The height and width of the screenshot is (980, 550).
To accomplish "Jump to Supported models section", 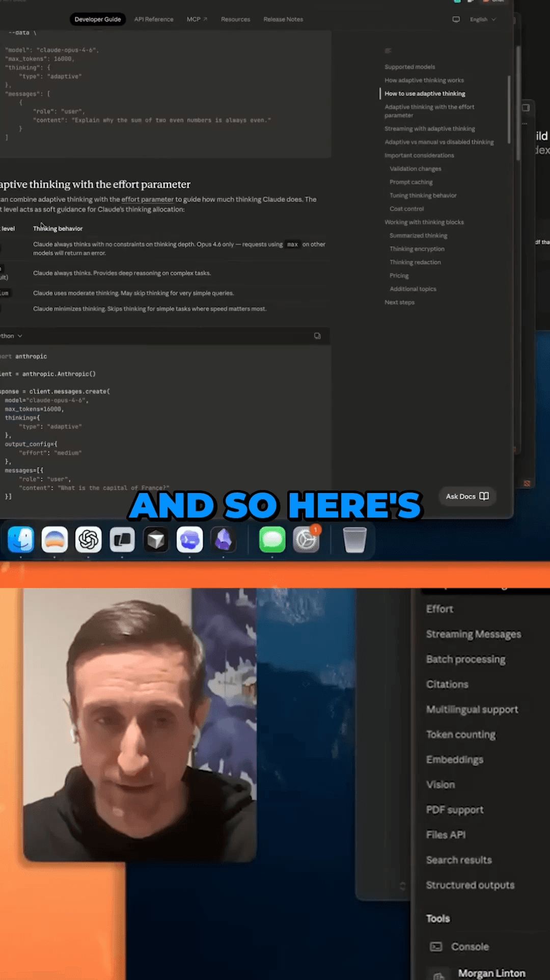I will click(x=410, y=67).
